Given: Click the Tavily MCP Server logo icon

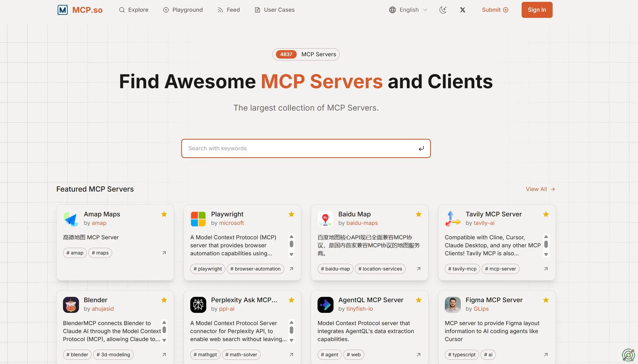Looking at the screenshot, I should tap(453, 219).
